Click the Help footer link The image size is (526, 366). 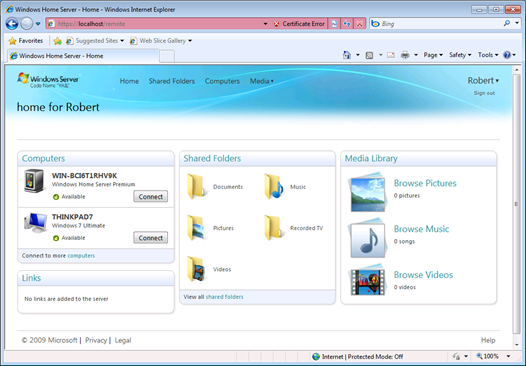[x=488, y=341]
